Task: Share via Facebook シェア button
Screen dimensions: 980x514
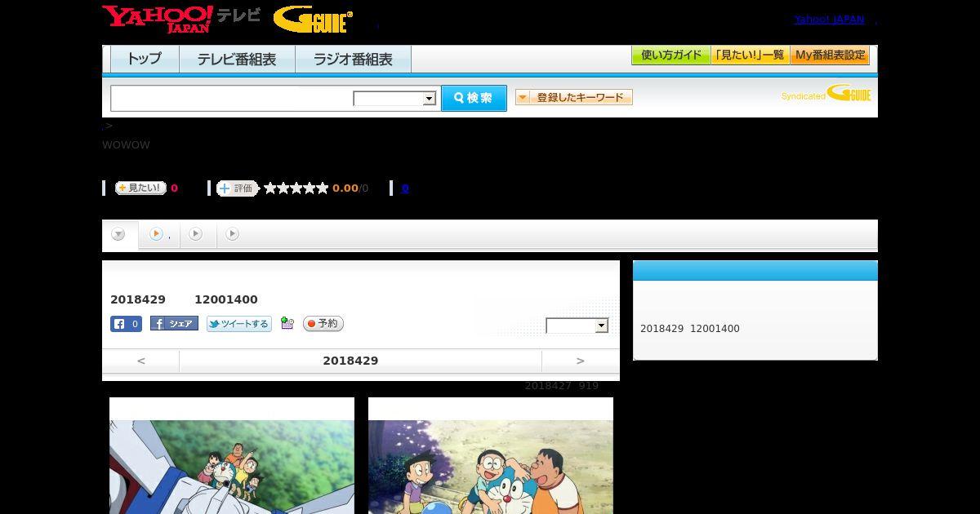Action: [x=174, y=324]
